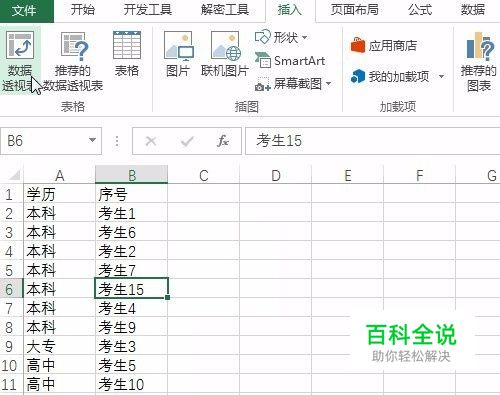
Task: Switch to the Formulas (公式) tab
Action: tap(420, 10)
